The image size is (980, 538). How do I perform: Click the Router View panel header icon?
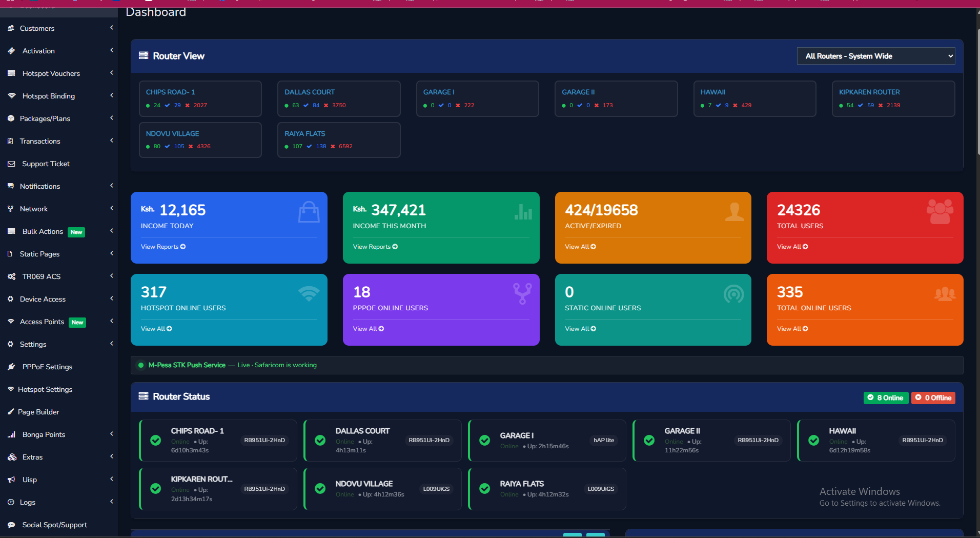tap(143, 55)
